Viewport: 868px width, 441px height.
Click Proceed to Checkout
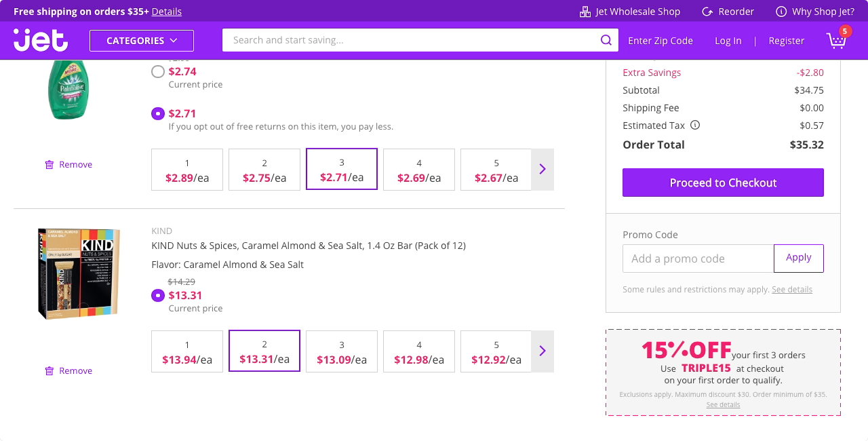tap(723, 183)
